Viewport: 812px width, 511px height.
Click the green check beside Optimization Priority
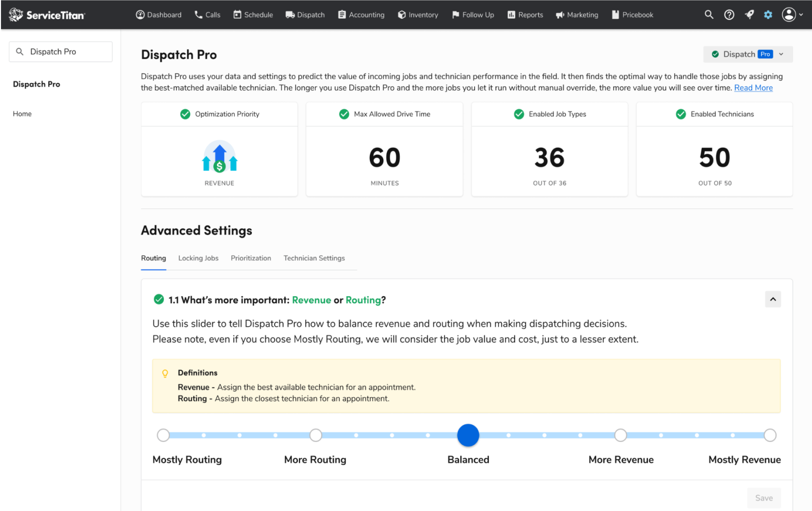(185, 114)
